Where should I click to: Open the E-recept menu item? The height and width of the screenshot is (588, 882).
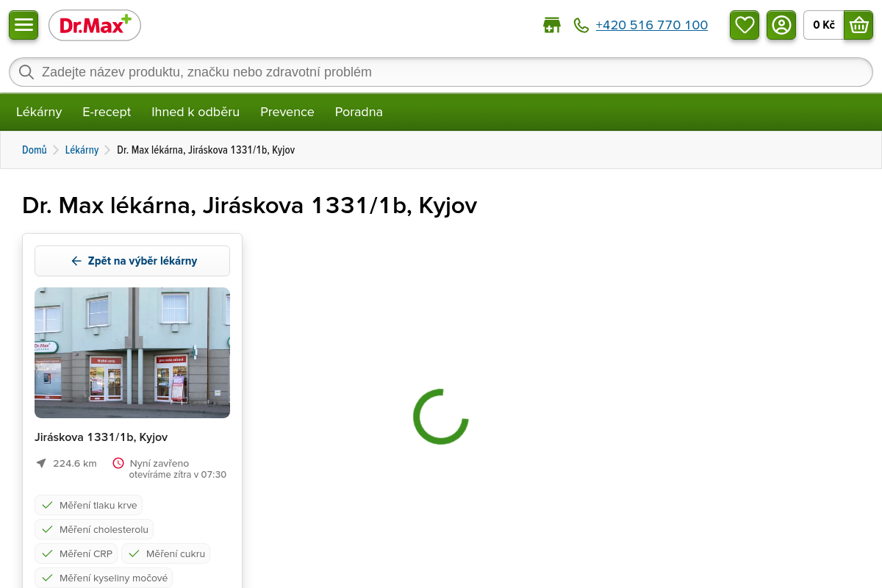pyautogui.click(x=107, y=112)
